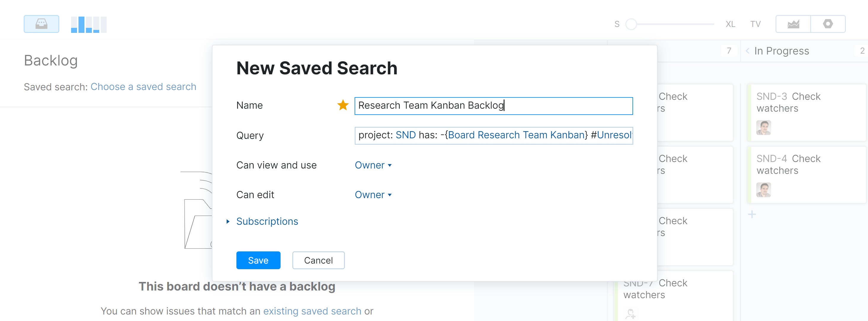Click the SND project link in the query
Image resolution: width=868 pixels, height=321 pixels.
(406, 135)
